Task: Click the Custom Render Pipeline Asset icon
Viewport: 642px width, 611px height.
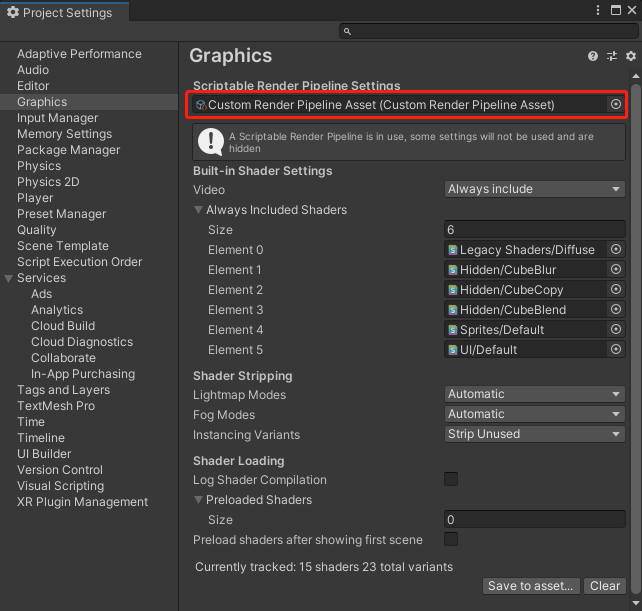Action: [x=201, y=105]
